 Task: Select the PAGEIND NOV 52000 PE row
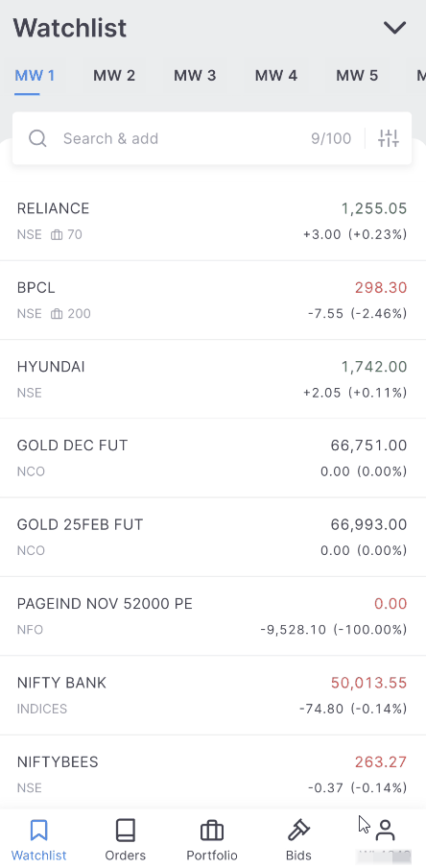point(213,616)
